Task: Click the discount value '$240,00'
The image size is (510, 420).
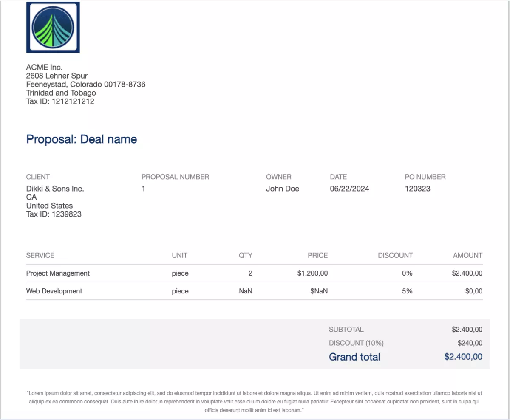Action: click(x=470, y=343)
